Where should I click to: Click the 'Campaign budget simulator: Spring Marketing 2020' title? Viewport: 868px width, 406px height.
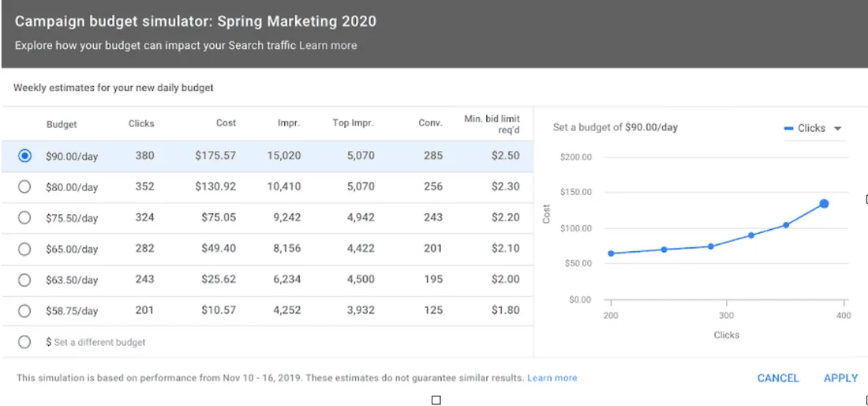click(196, 21)
